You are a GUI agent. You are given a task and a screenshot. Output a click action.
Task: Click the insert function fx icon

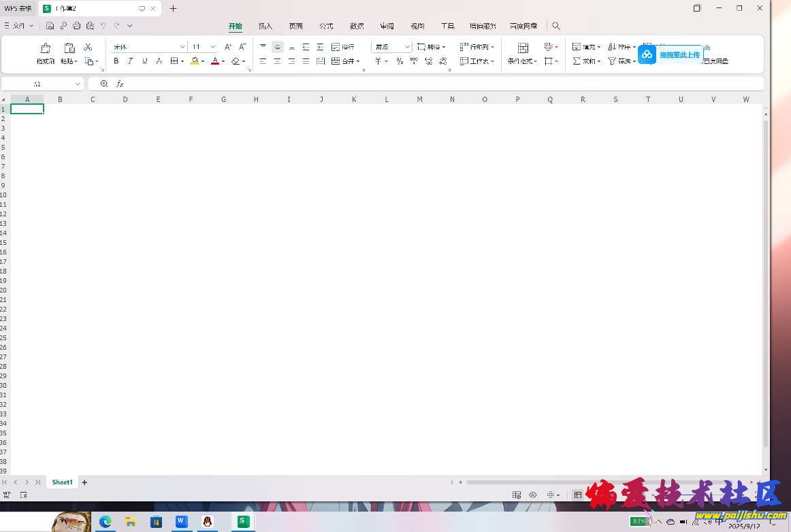pyautogui.click(x=120, y=84)
